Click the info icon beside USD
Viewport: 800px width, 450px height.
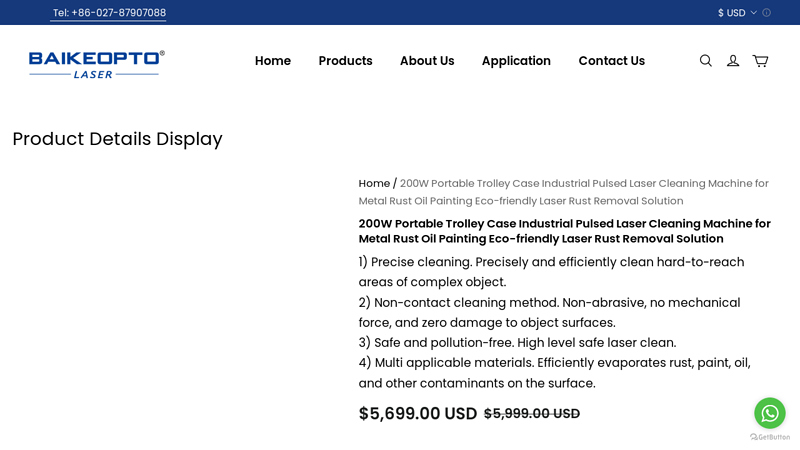coord(767,13)
